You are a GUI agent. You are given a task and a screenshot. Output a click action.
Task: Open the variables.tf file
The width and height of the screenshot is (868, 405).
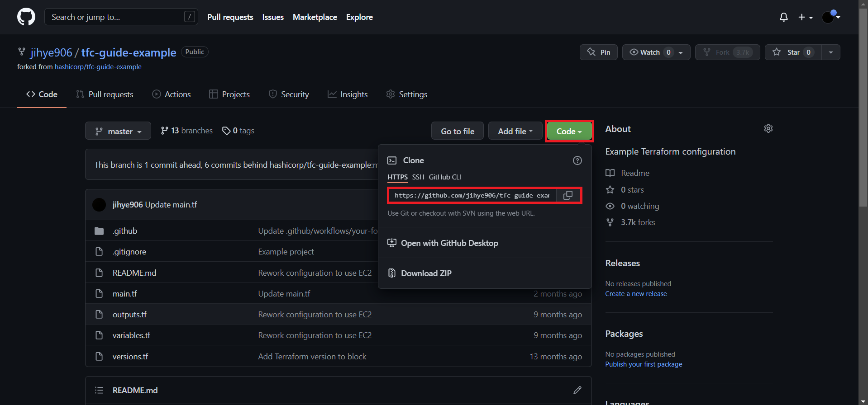click(131, 335)
